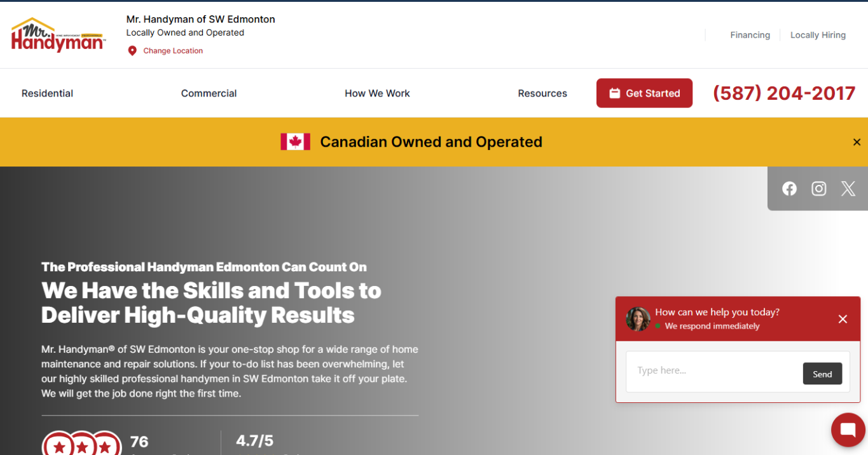Dismiss the Canadian Owned and Operated banner
Viewport: 868px width, 455px height.
click(856, 142)
